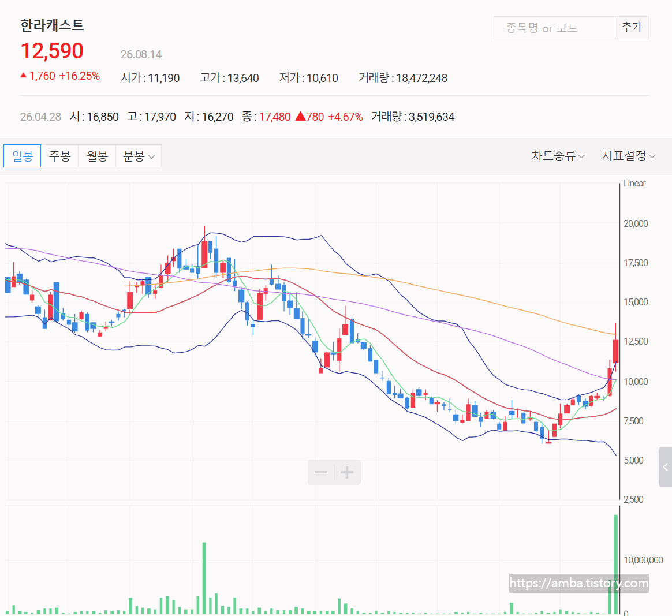Switch to the 월봉 monthly chart tab
672x616 pixels.
coord(97,156)
